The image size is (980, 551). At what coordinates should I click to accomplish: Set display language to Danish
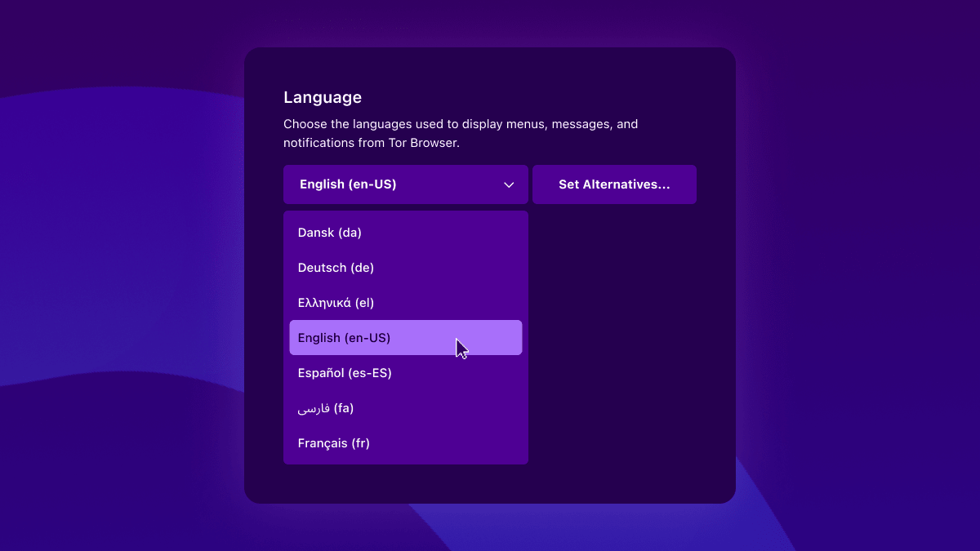point(330,233)
